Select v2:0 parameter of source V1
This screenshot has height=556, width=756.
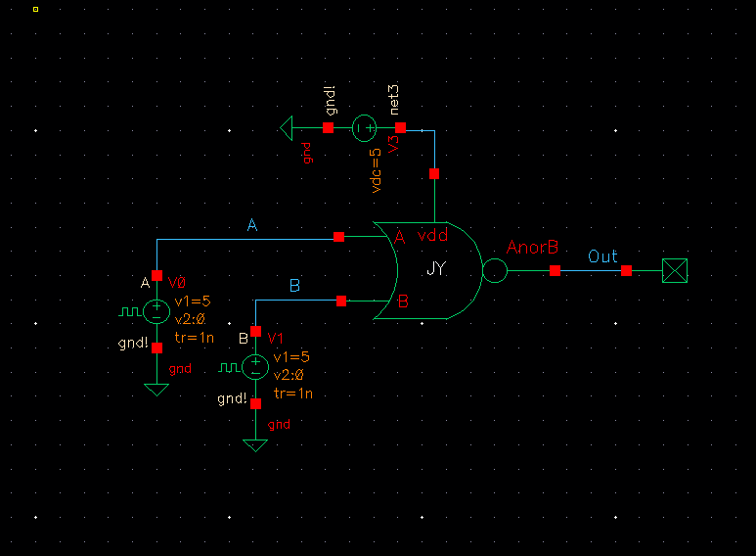(x=289, y=375)
